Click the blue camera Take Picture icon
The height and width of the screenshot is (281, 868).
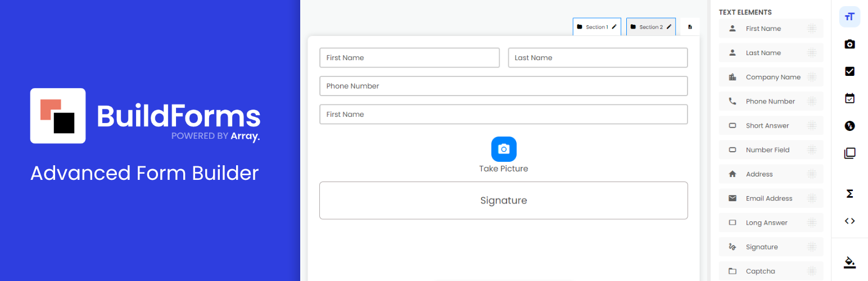(x=504, y=149)
